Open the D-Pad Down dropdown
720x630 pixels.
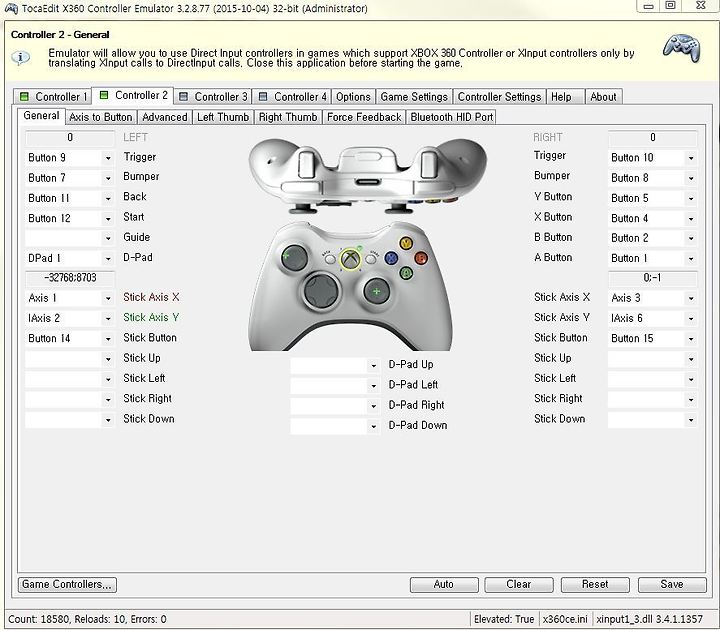pyautogui.click(x=335, y=426)
